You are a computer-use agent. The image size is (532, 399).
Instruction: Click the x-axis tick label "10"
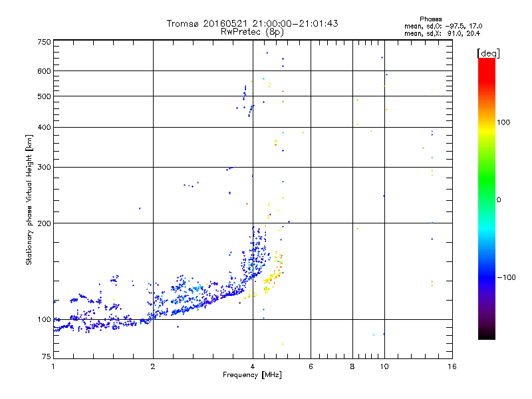384,366
